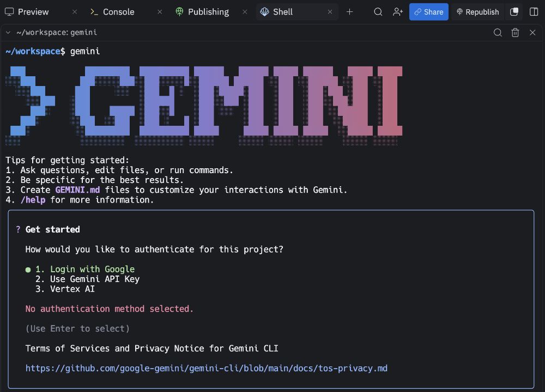Click the overlapping windows icon beside Republish
Screen dimensions: 545x392
pos(514,12)
